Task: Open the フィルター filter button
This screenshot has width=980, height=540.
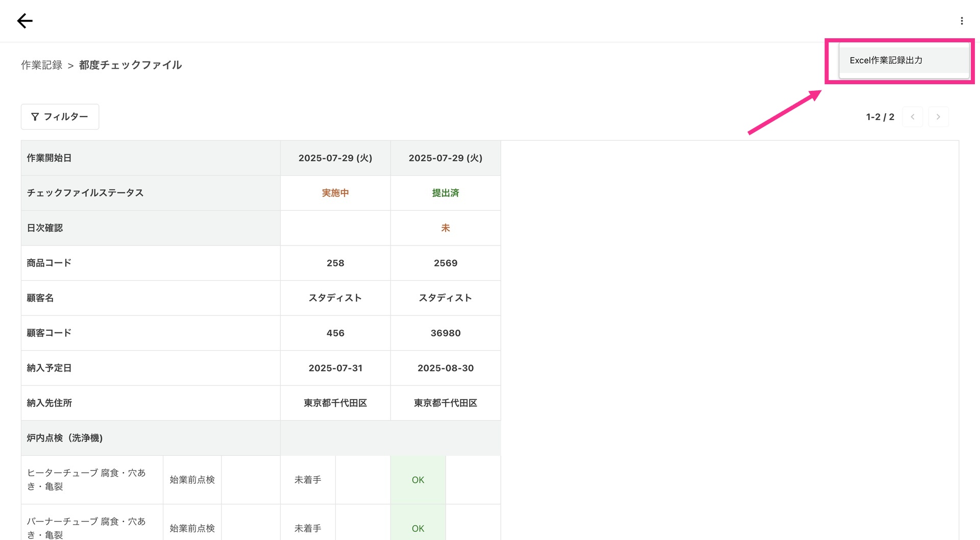Action: click(x=60, y=117)
